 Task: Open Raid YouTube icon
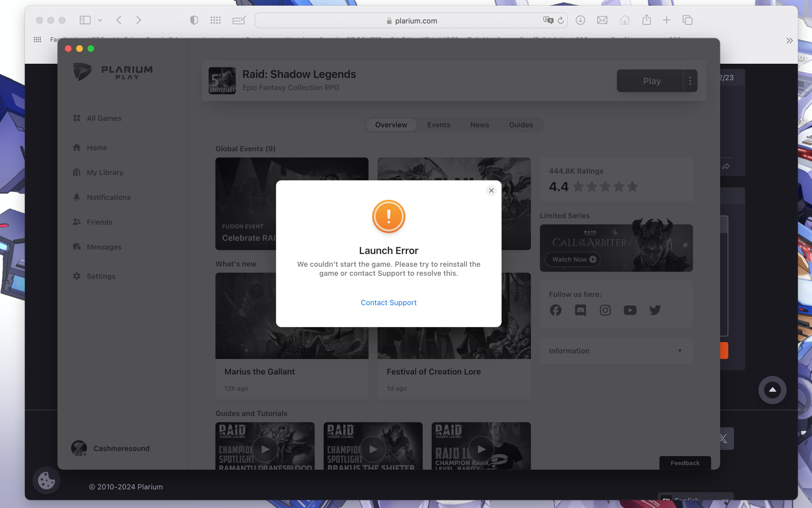pyautogui.click(x=630, y=310)
